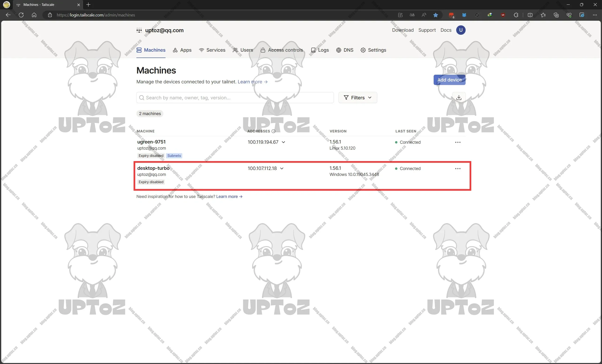Follow Learn more link under Machines heading
602x364 pixels.
(252, 82)
